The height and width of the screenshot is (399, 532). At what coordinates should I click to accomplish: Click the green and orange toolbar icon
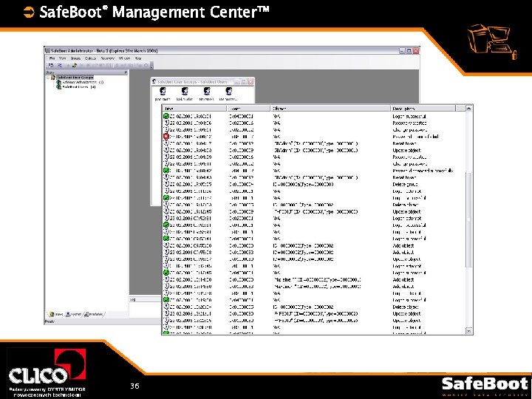pyautogui.click(x=75, y=65)
